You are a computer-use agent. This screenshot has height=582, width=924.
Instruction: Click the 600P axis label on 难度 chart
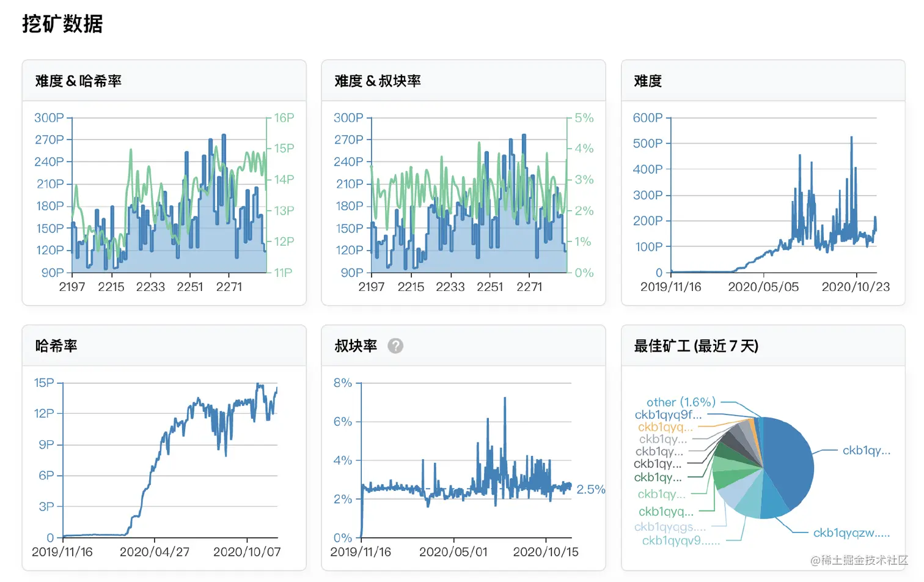click(647, 118)
